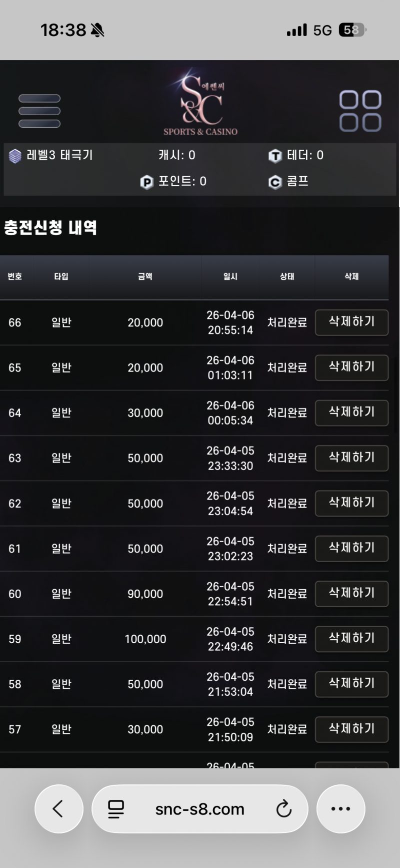Delete the 100,000 deposit entry 59
The width and height of the screenshot is (400, 868).
tap(351, 638)
